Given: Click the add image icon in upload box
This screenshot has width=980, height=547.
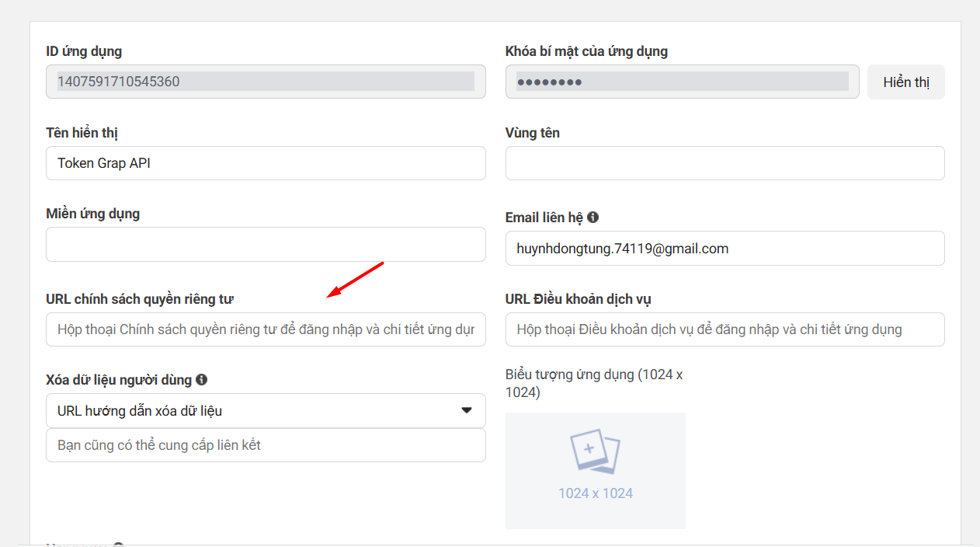Looking at the screenshot, I should pos(595,451).
